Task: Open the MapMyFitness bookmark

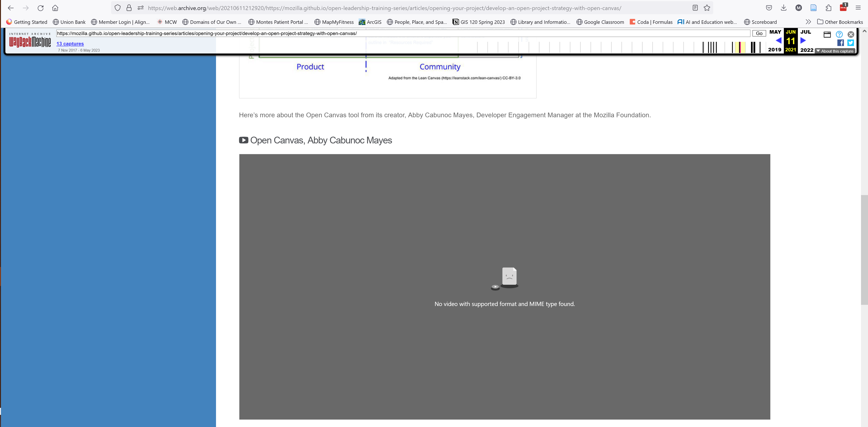Action: (x=334, y=22)
